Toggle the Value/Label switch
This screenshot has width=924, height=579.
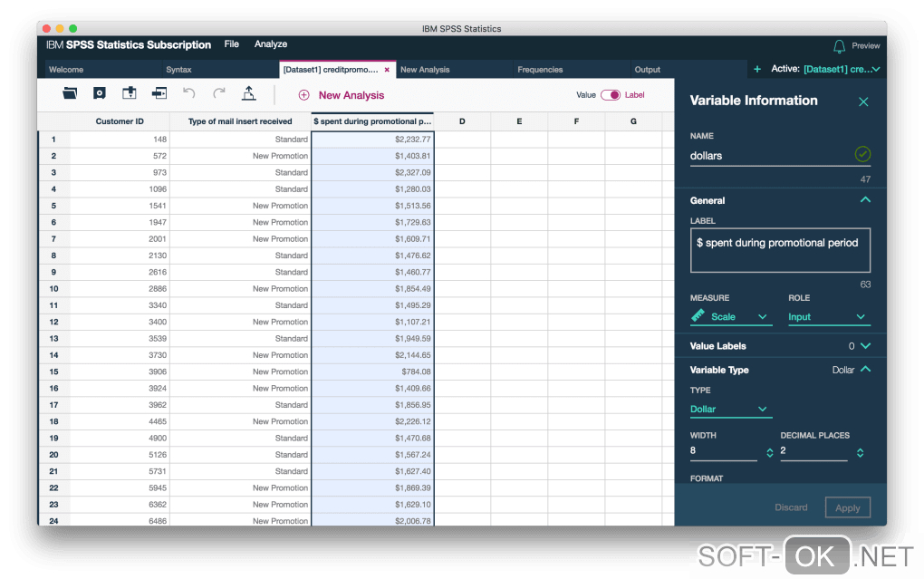click(x=611, y=95)
